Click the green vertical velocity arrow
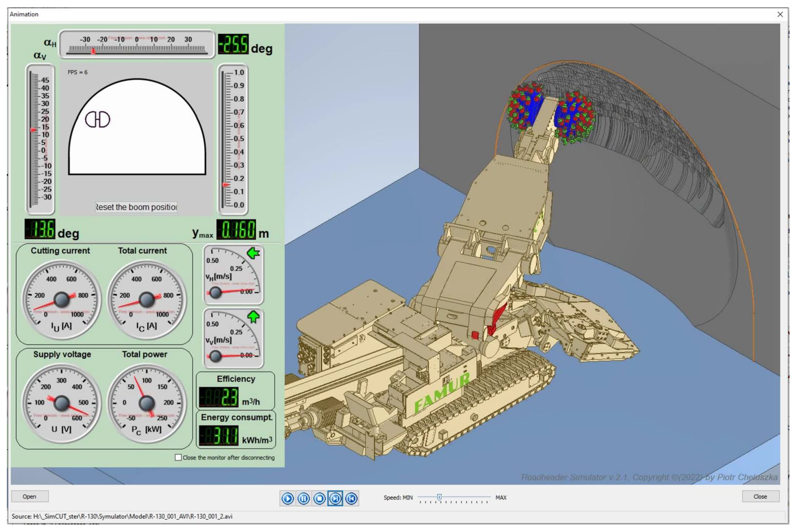Screen dimensions: 795x532 click(x=253, y=317)
